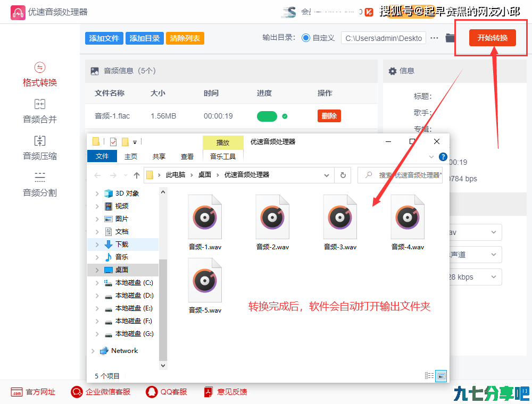Expand the 视频 tree node
This screenshot has width=532, height=404.
pyautogui.click(x=97, y=206)
